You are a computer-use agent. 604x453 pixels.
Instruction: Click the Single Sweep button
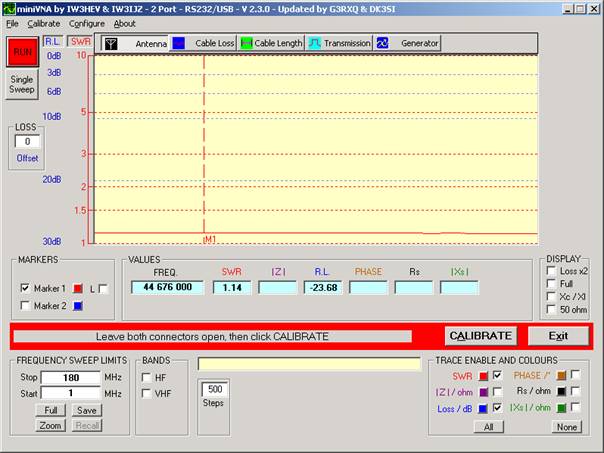22,84
